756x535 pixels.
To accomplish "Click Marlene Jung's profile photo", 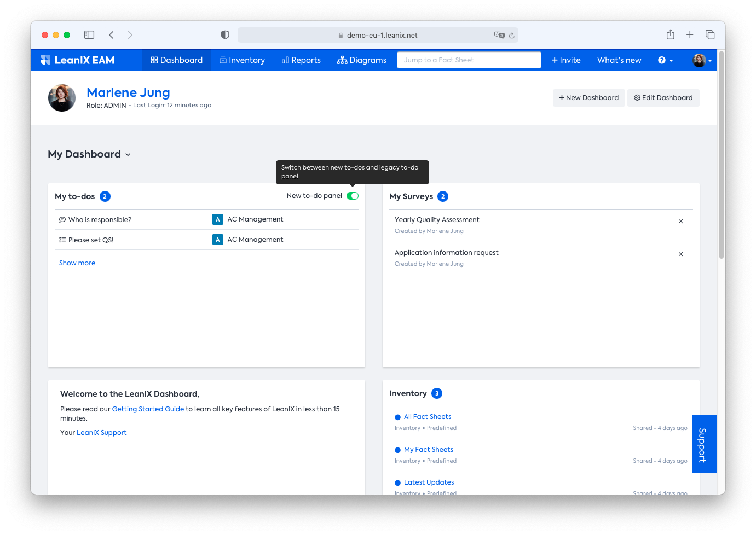I will coord(62,98).
